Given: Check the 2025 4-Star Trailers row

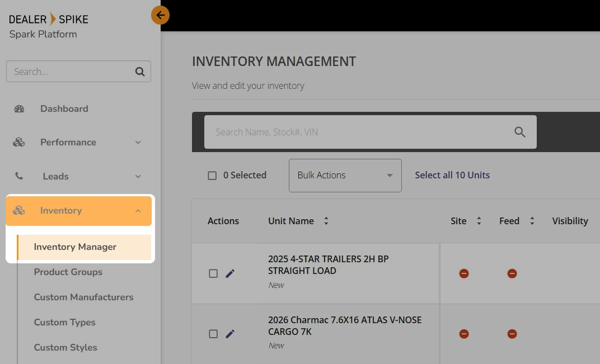Looking at the screenshot, I should click(213, 273).
